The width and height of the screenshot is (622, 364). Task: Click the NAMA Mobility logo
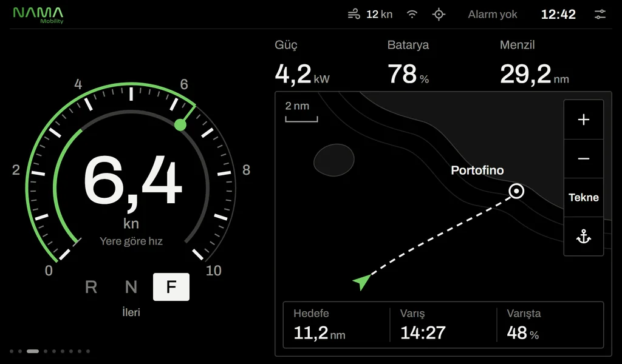38,15
